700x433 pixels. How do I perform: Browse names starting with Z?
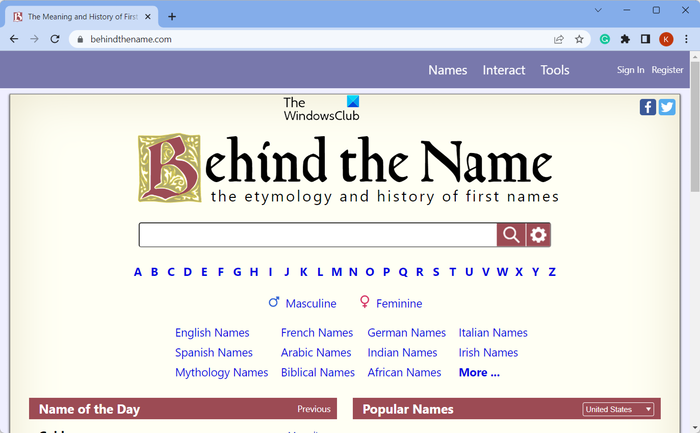click(x=552, y=272)
